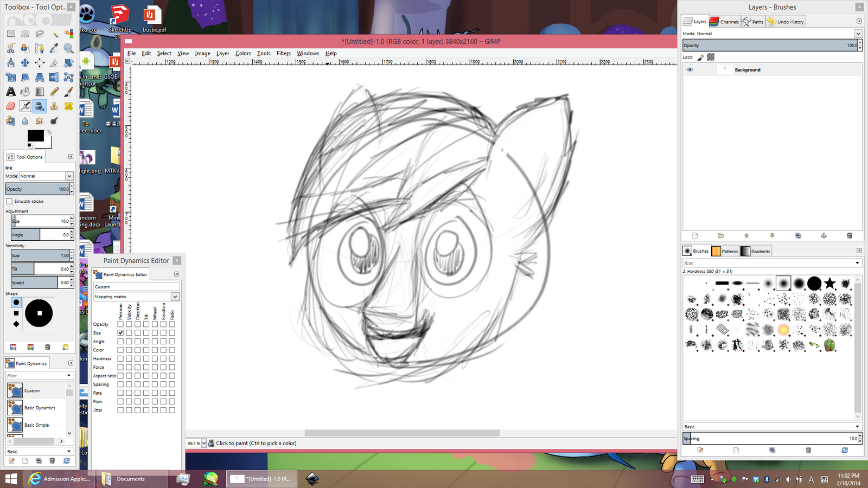
Task: Select the Ellipse Select tool
Action: 25,34
